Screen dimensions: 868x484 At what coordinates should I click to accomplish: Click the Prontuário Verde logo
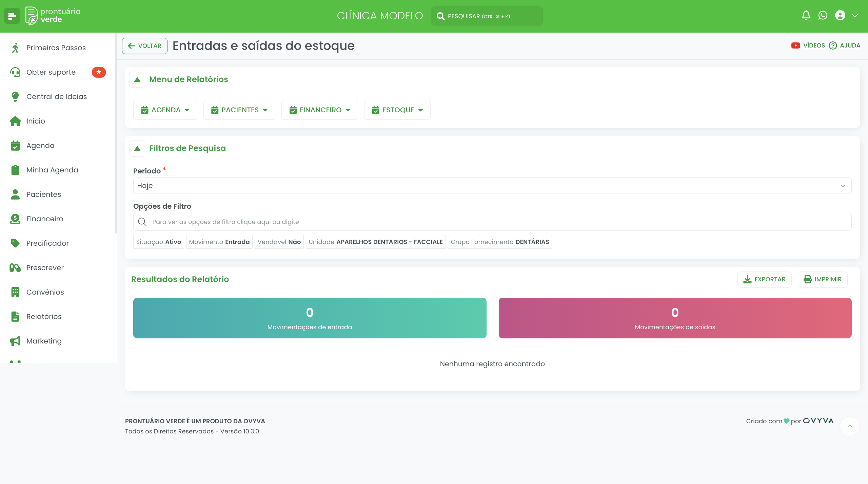coord(53,16)
